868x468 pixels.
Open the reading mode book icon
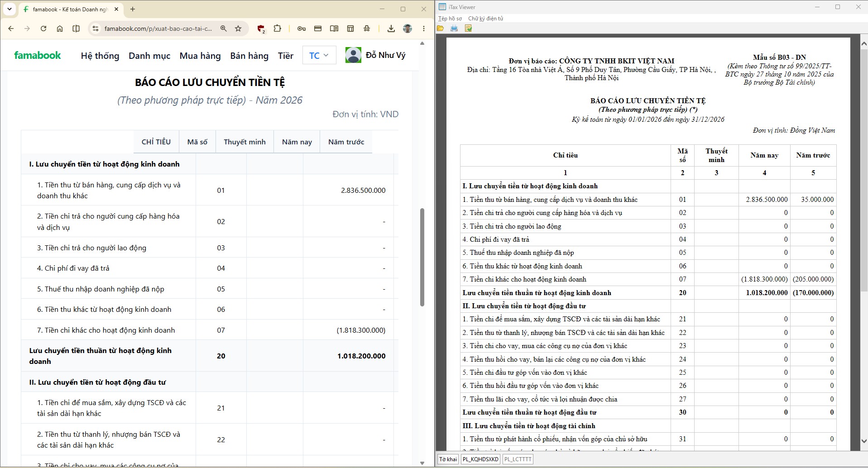(x=334, y=29)
